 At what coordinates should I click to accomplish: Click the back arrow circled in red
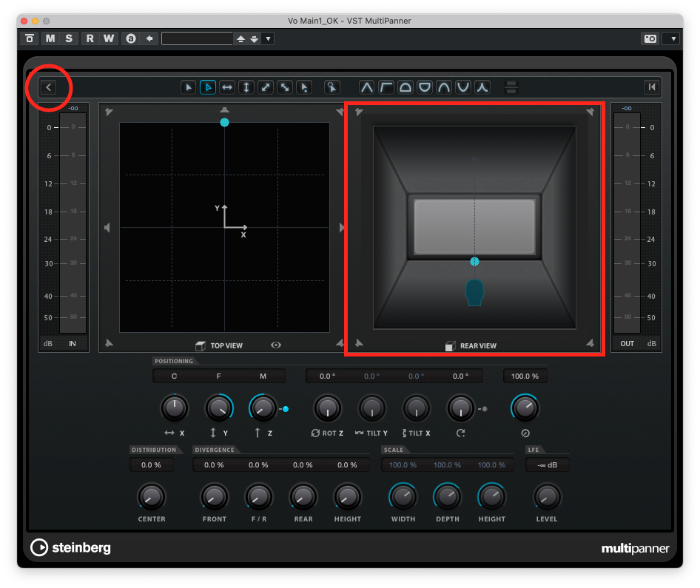[49, 87]
